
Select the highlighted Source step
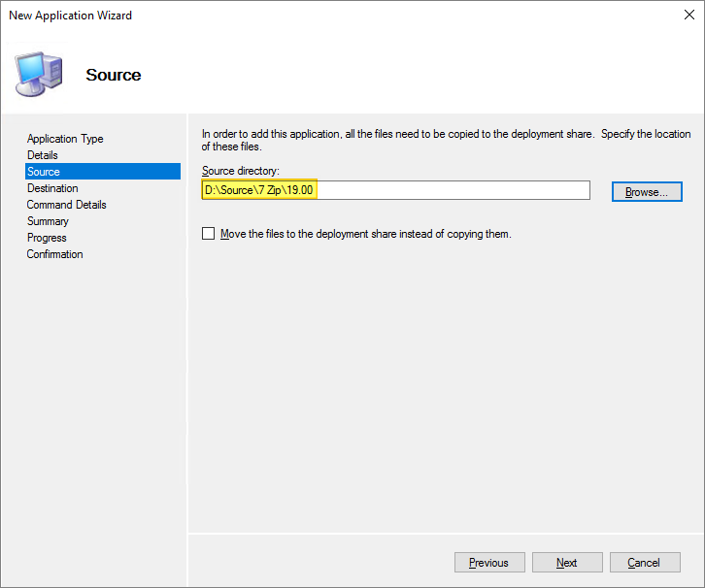(x=44, y=172)
